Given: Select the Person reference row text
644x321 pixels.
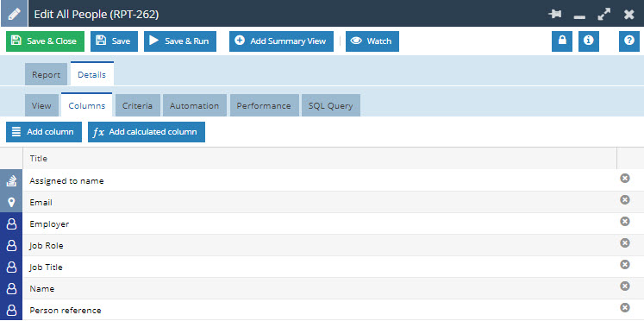Looking at the screenshot, I should pos(66,311).
